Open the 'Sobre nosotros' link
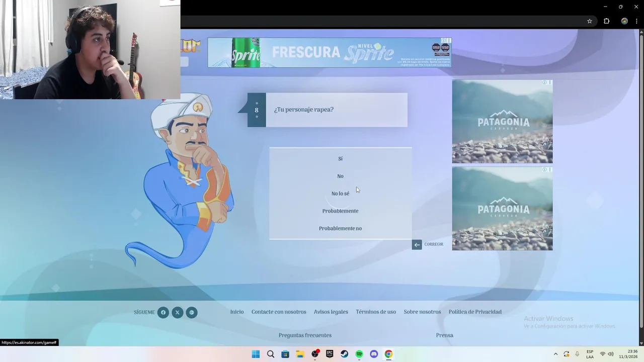The height and width of the screenshot is (362, 644). (422, 312)
